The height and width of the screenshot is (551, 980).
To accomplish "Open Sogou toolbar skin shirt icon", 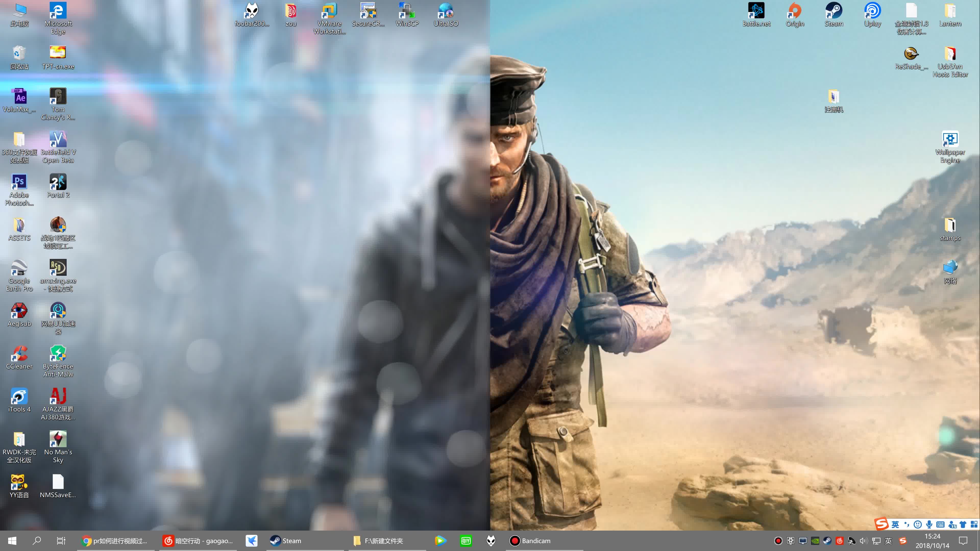I will [x=963, y=524].
